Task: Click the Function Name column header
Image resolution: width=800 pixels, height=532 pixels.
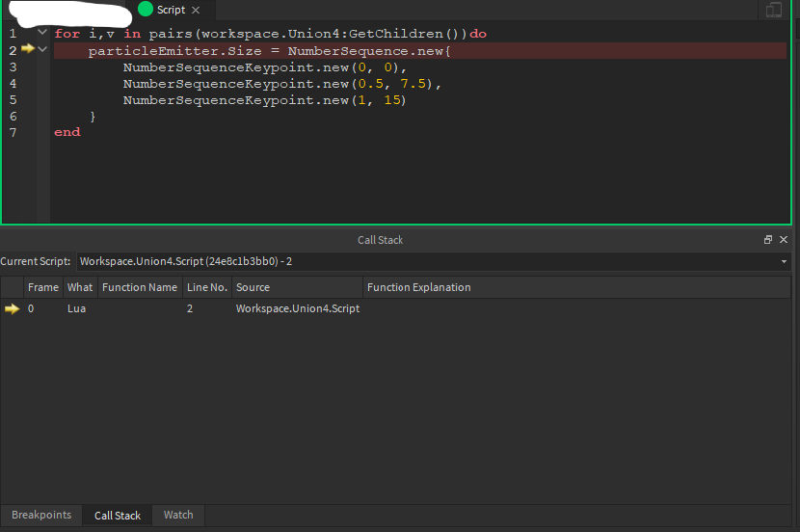Action: click(140, 287)
